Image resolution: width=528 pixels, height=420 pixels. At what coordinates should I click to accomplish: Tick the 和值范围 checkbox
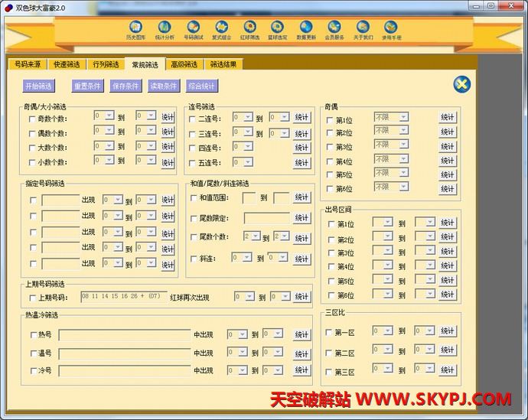click(x=194, y=198)
